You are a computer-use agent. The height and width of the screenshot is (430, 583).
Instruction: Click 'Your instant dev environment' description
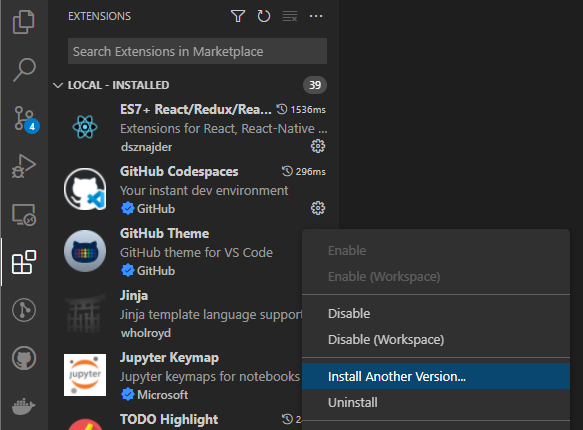click(204, 190)
